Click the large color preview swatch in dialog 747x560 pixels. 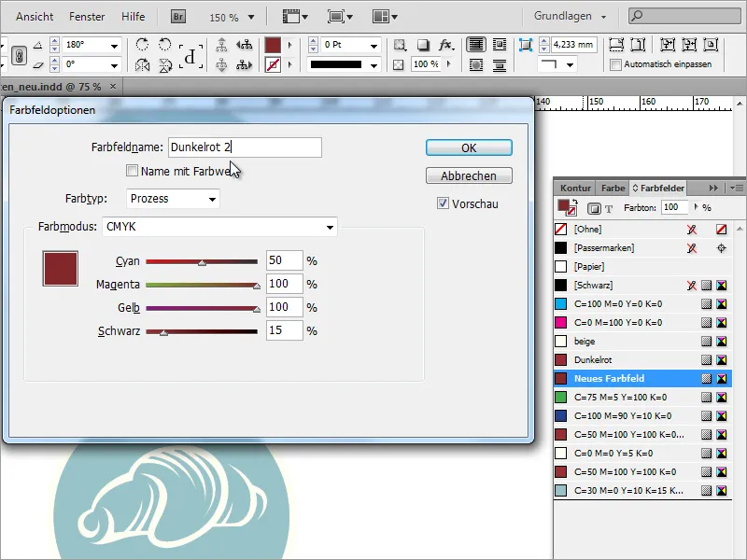(x=60, y=269)
